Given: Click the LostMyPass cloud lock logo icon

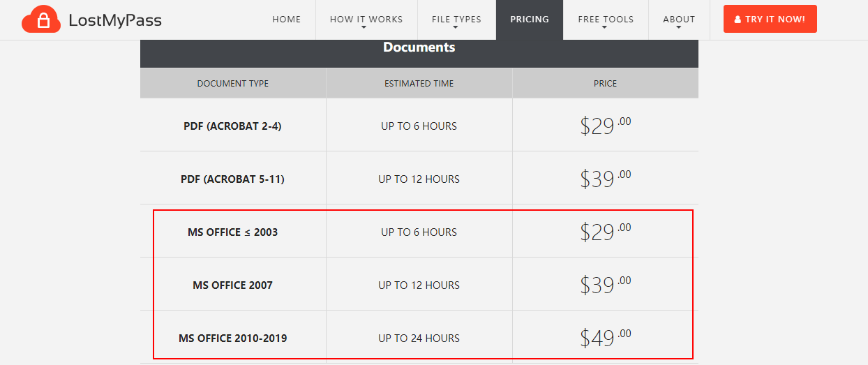Looking at the screenshot, I should (41, 20).
